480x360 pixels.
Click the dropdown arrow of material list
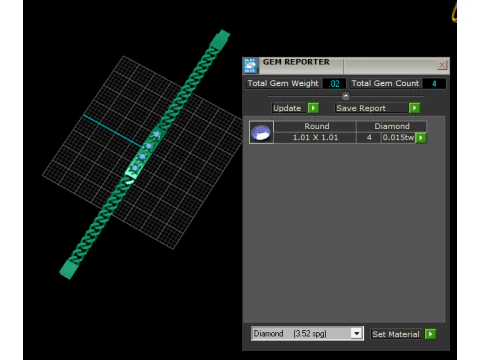[356, 333]
